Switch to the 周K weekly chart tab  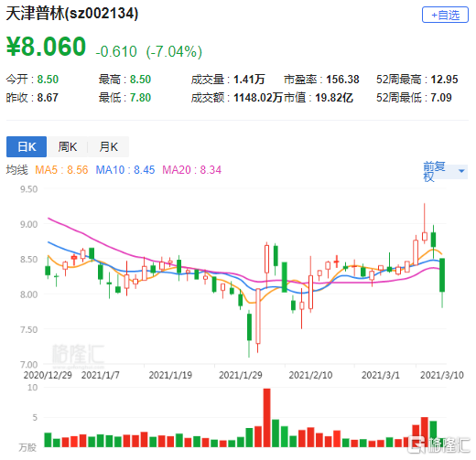pyautogui.click(x=68, y=146)
